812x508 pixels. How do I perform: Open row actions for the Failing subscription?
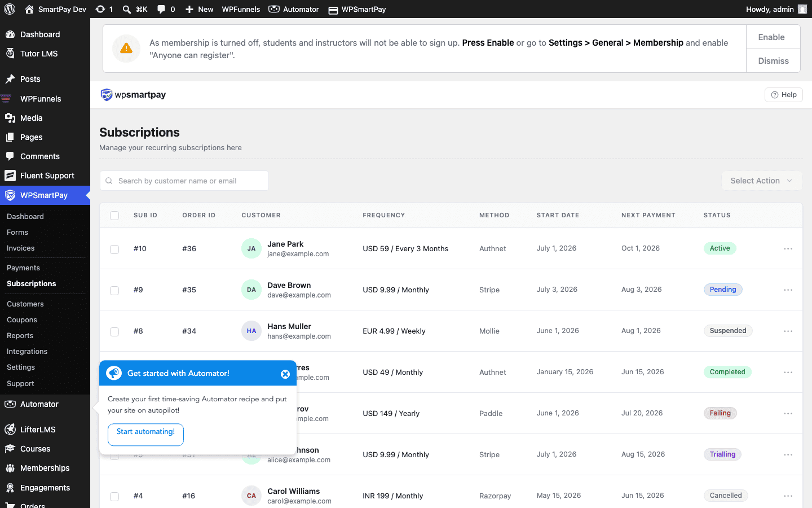pyautogui.click(x=788, y=413)
